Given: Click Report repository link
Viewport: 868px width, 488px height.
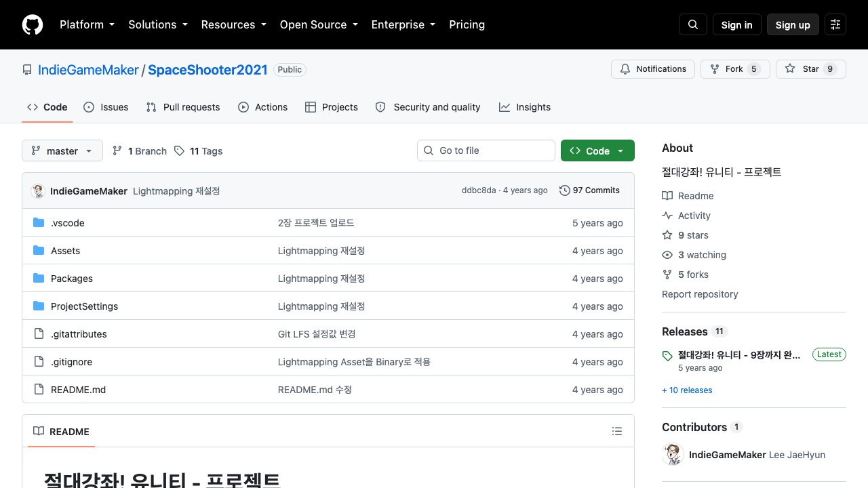Looking at the screenshot, I should [700, 294].
